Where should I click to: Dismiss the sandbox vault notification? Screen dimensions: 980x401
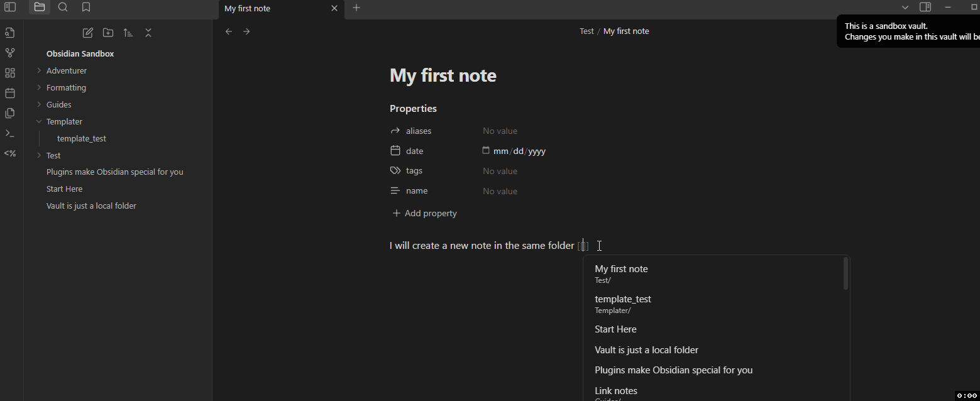coord(908,31)
